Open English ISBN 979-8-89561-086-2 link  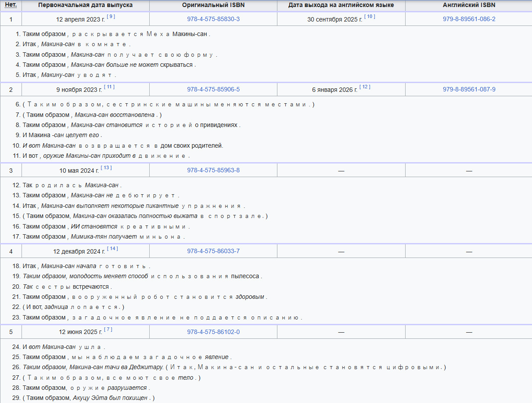(x=469, y=19)
